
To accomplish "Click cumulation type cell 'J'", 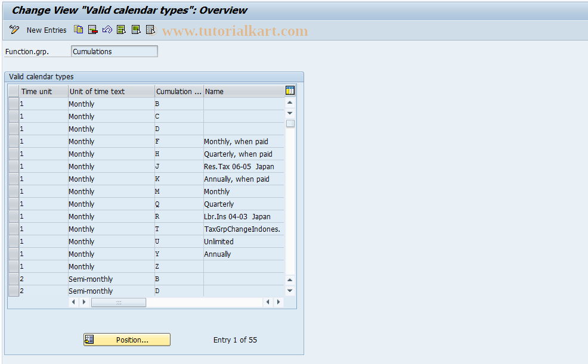I will (179, 166).
